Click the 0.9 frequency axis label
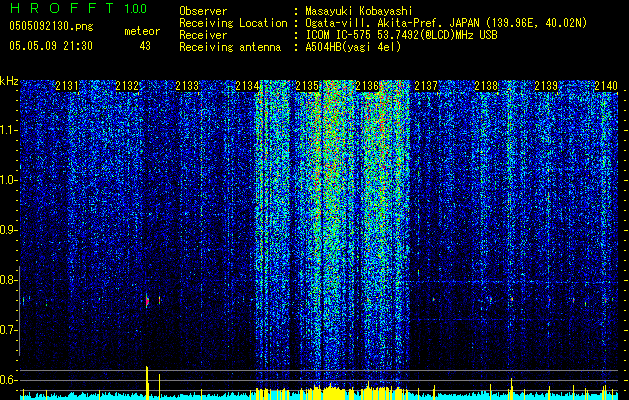The image size is (629, 400). (8, 230)
